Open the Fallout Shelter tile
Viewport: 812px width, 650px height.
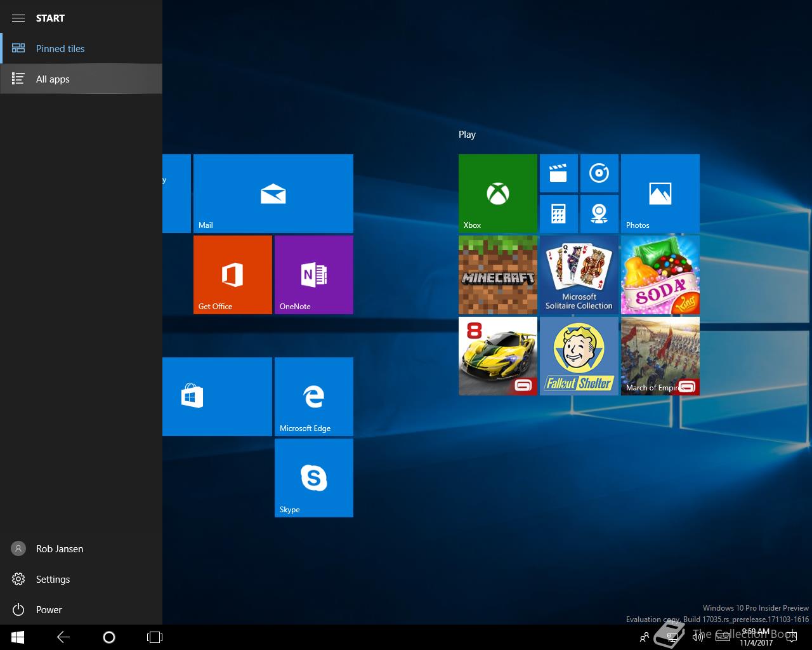[579, 356]
